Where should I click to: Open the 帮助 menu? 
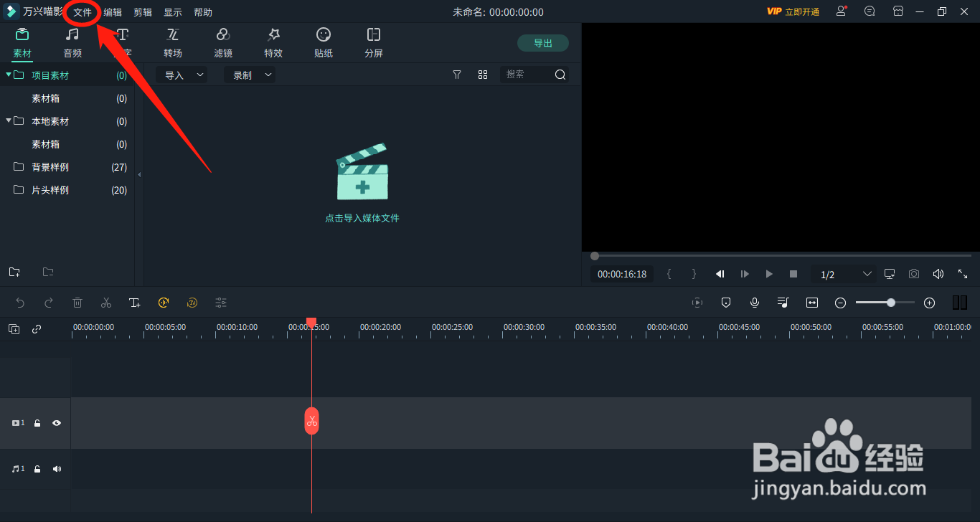[203, 12]
